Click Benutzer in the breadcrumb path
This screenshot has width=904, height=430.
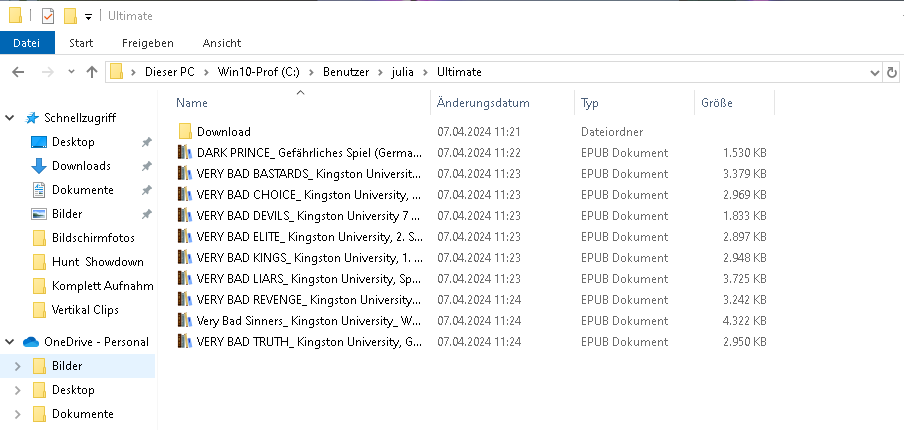click(346, 72)
